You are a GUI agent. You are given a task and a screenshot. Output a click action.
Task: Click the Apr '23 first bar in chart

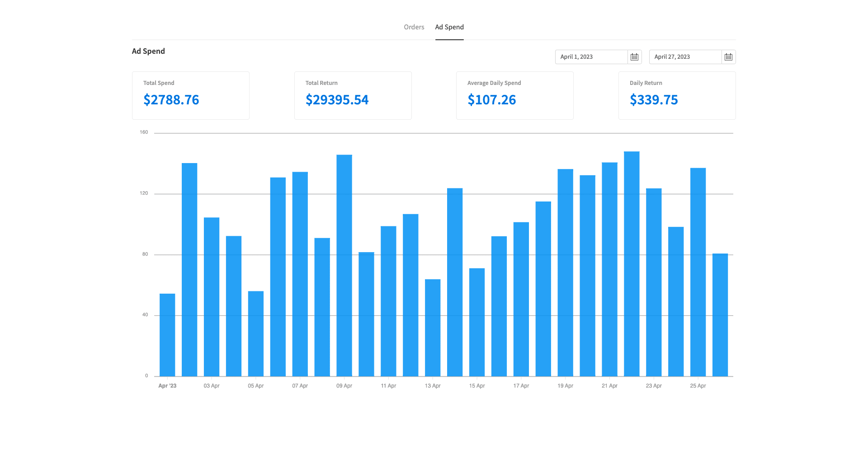click(167, 335)
